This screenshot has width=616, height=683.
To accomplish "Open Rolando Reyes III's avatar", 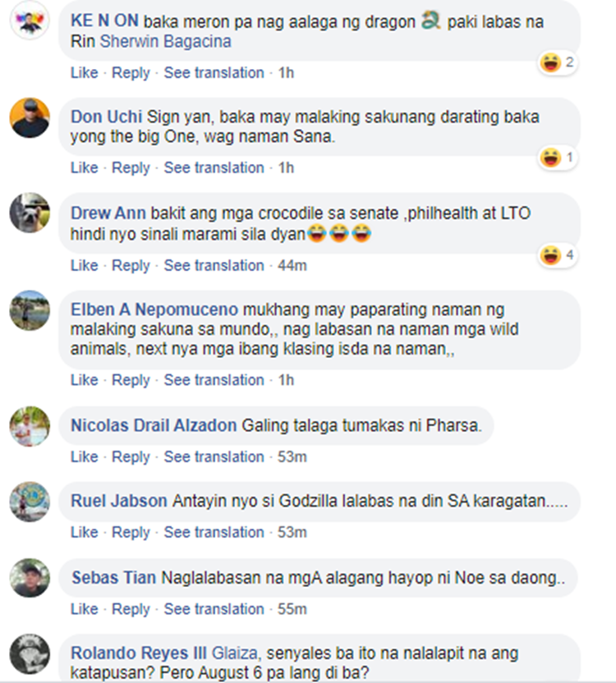I will [30, 653].
